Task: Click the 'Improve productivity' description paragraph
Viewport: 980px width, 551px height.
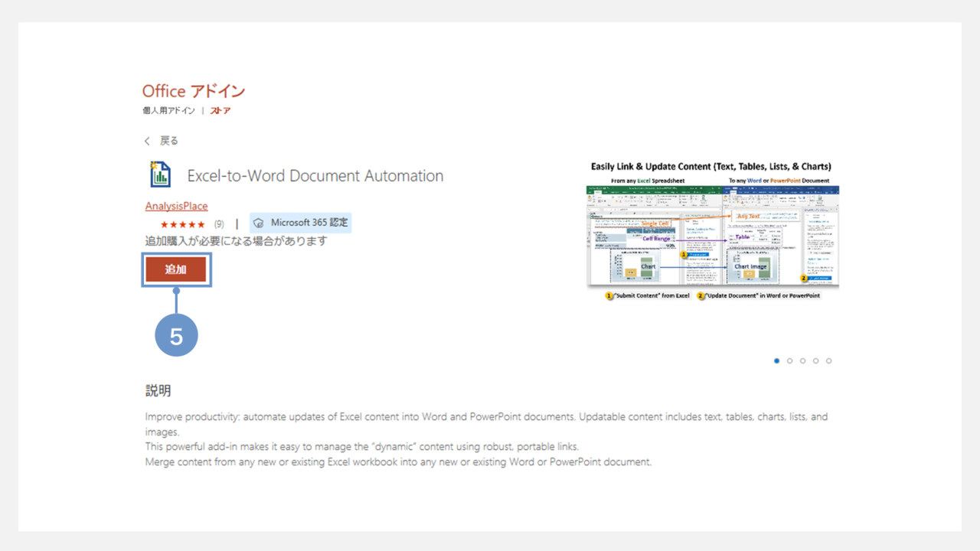Action: coord(486,424)
